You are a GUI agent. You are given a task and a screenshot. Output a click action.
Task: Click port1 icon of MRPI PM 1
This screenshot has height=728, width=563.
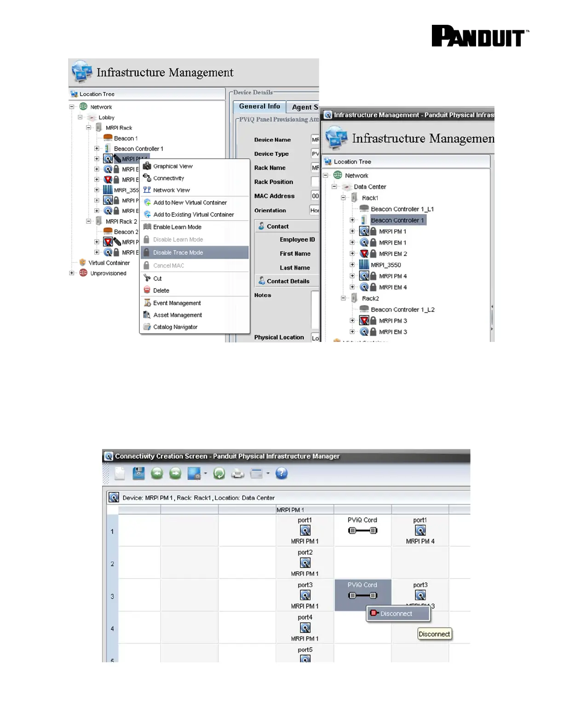click(x=305, y=530)
